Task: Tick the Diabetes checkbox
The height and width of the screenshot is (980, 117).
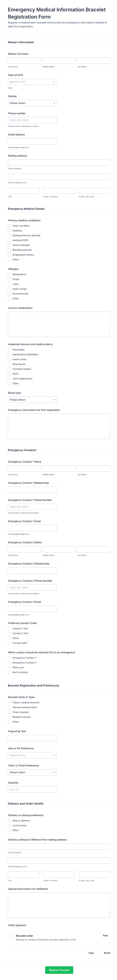Action: pyautogui.click(x=10, y=231)
